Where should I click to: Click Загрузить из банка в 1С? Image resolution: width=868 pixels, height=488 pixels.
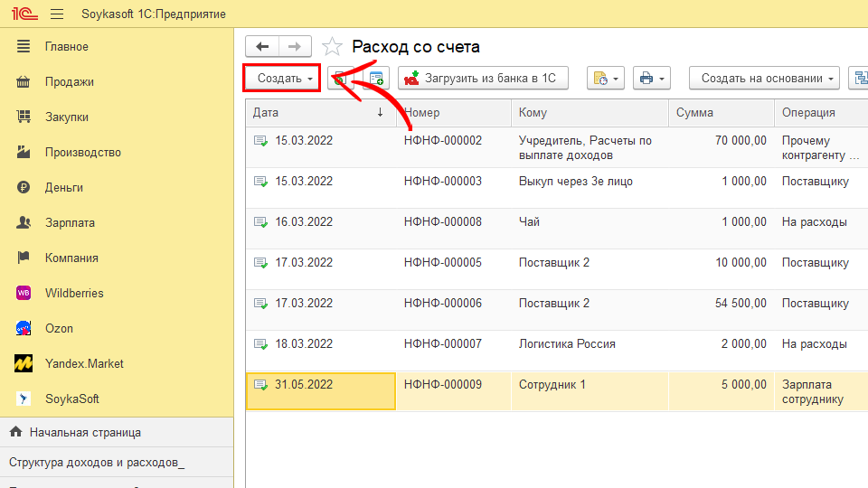[x=483, y=79]
